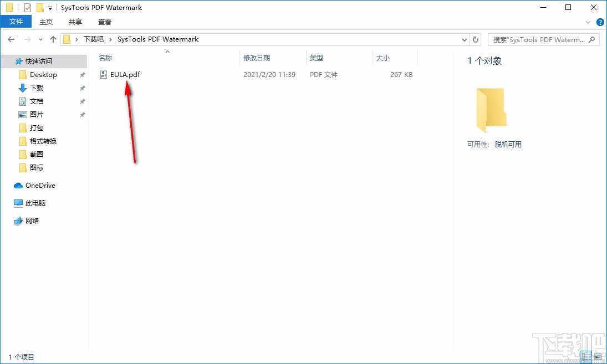Open the quick access toolbar customize dropdown
The width and height of the screenshot is (607, 364).
(49, 7)
